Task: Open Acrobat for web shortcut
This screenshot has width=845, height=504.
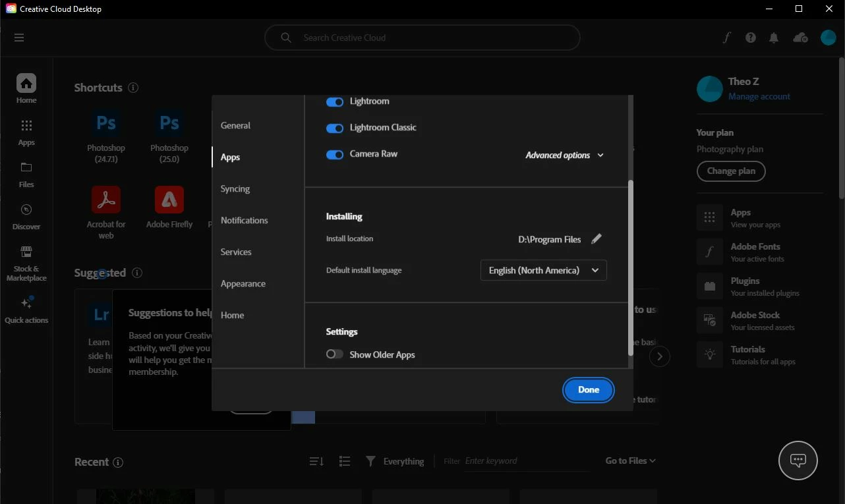Action: click(x=106, y=213)
